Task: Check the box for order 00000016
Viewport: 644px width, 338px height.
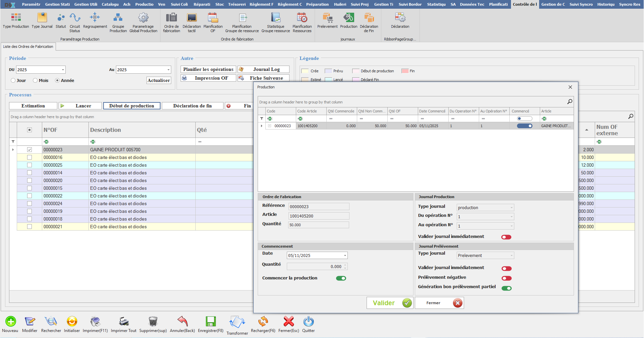Action: coord(29,157)
